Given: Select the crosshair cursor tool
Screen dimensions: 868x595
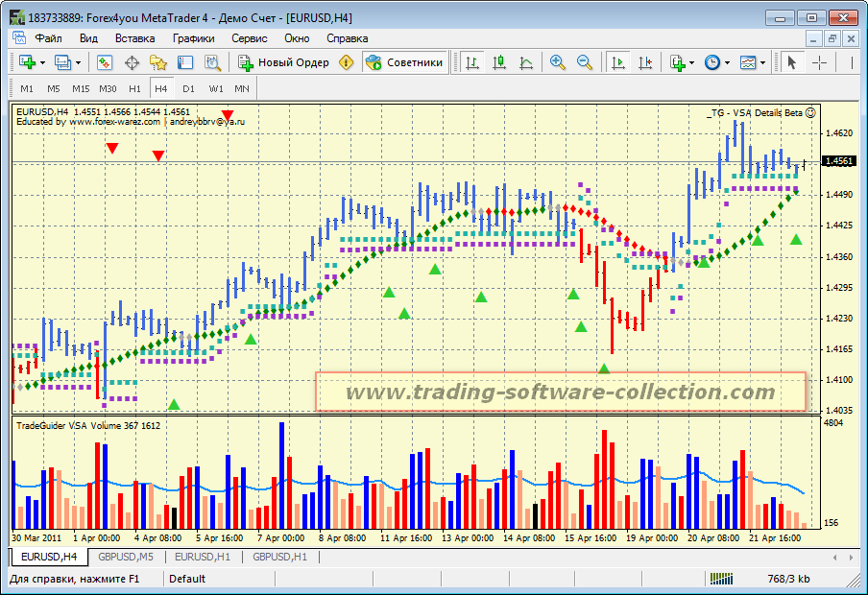Looking at the screenshot, I should pyautogui.click(x=819, y=62).
